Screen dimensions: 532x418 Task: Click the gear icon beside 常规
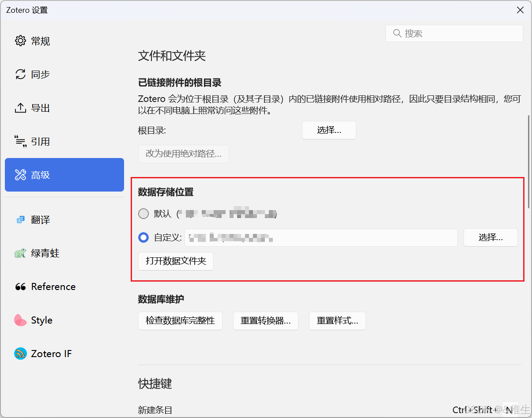pos(20,41)
